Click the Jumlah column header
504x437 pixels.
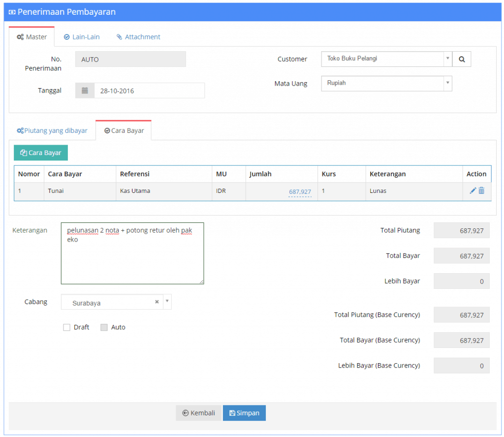(x=282, y=174)
